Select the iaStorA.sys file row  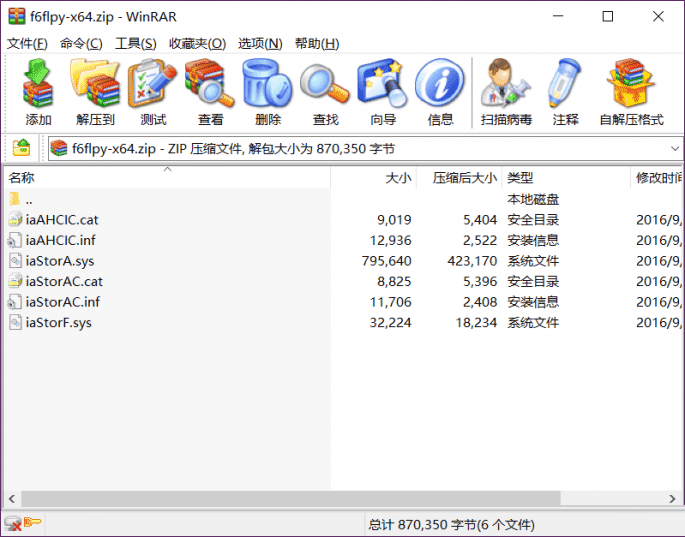(x=342, y=261)
